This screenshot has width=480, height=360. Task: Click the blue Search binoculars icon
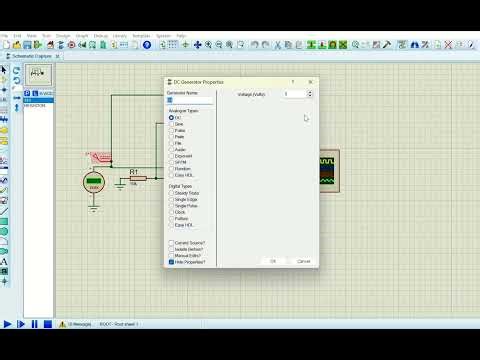click(414, 45)
